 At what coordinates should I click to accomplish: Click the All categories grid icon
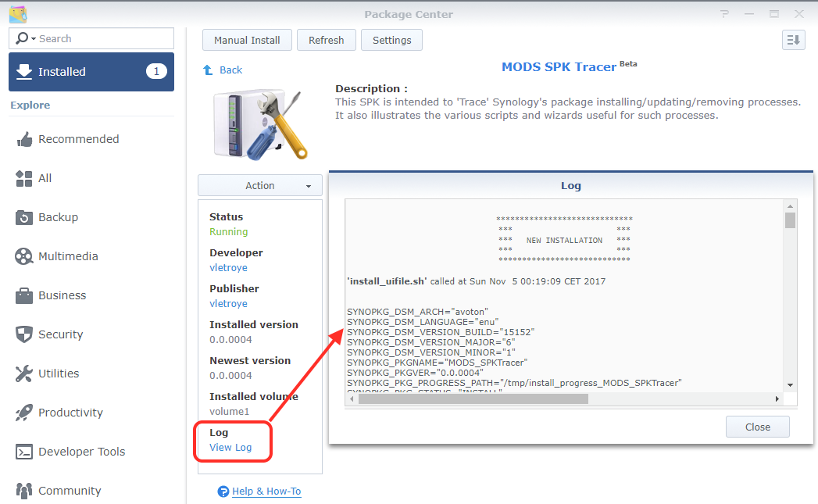click(x=24, y=178)
